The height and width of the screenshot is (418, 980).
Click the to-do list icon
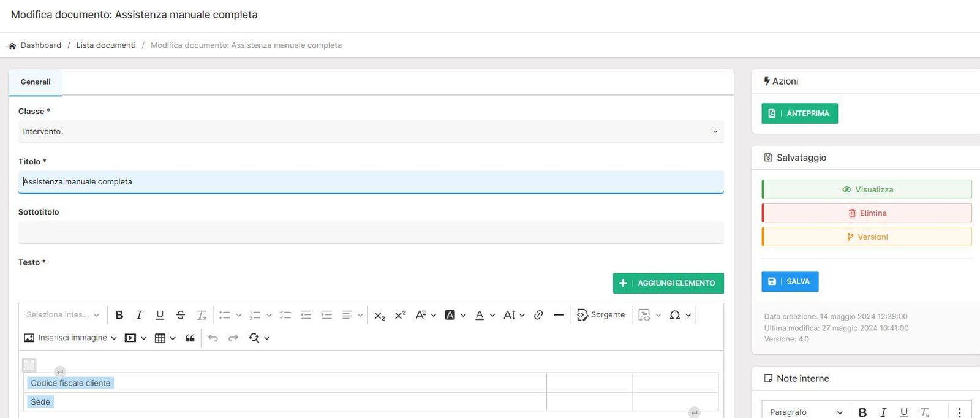tap(285, 315)
